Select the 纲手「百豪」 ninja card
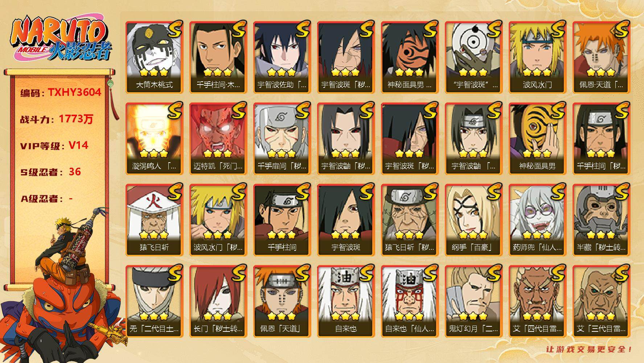644x363 pixels. pos(473,220)
